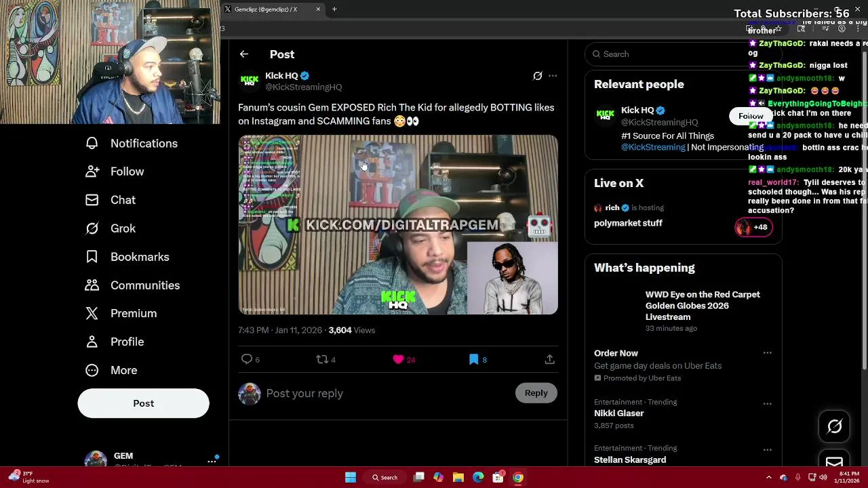Open the Nikki Glaser trend
Screen dimensions: 868x488
tap(618, 413)
